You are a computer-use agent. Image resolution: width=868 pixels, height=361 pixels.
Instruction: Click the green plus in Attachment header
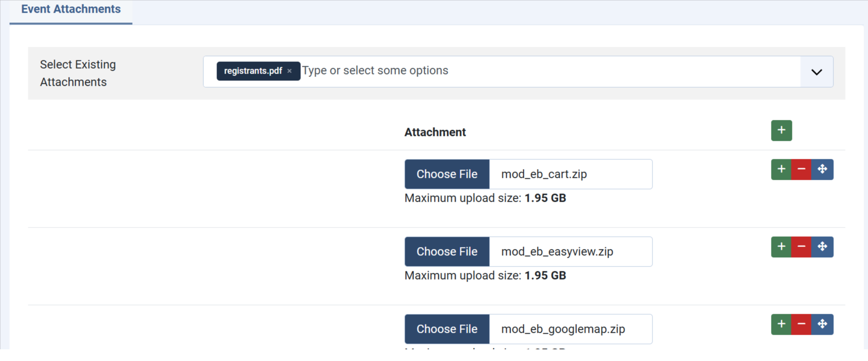(781, 131)
